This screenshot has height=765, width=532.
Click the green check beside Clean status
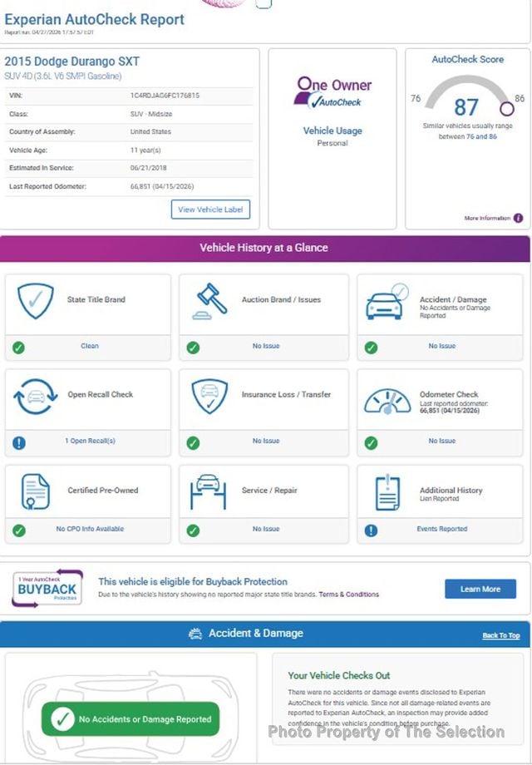18,348
